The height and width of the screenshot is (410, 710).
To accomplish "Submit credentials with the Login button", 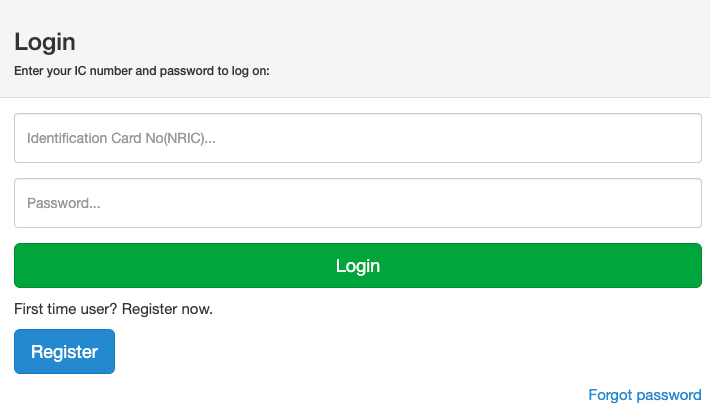I will click(x=357, y=266).
